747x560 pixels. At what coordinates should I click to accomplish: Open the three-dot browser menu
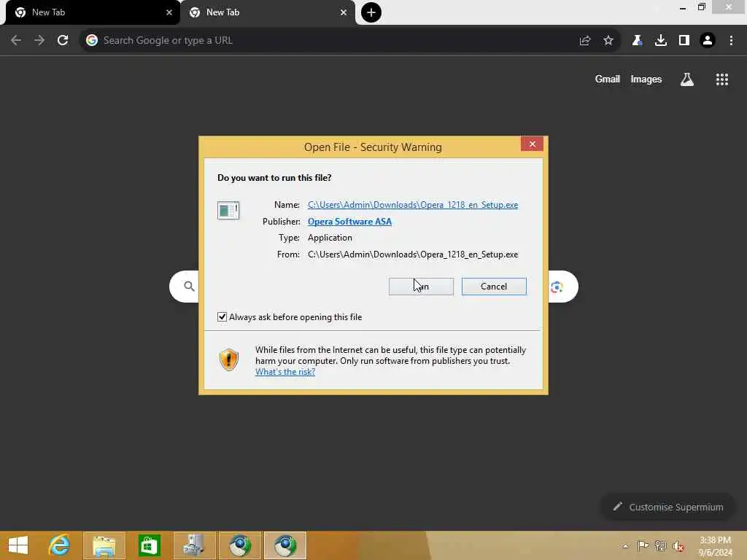click(731, 41)
